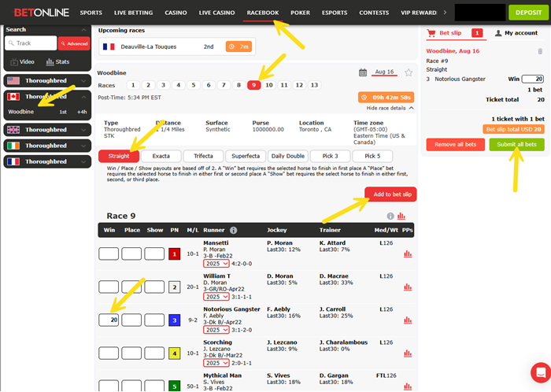The image size is (551, 392).
Task: Open the Stats section in the search panel
Action: coord(57,61)
